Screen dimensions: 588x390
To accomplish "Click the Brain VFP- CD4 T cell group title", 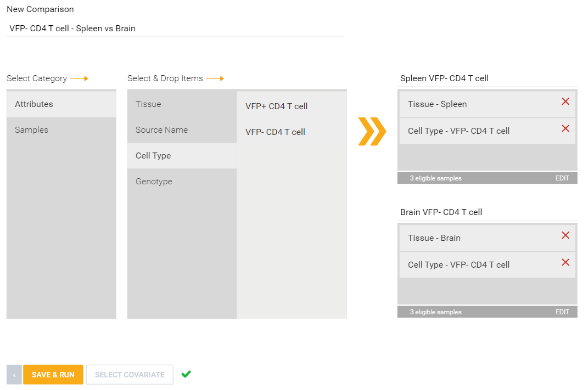I will click(441, 212).
